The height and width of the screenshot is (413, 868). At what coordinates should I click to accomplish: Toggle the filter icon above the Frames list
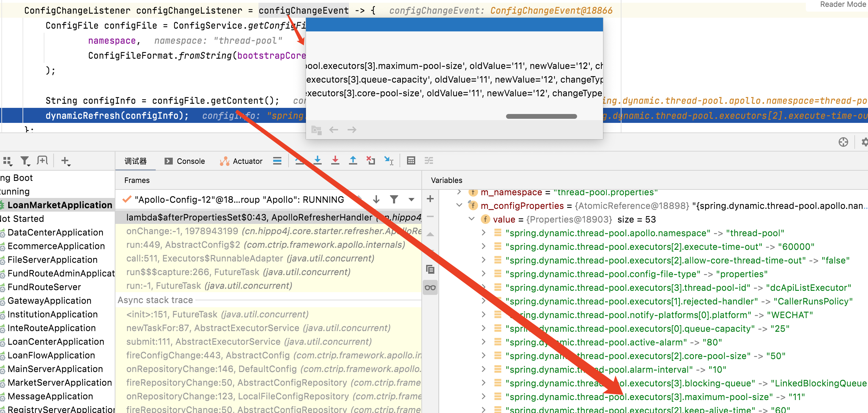[394, 199]
